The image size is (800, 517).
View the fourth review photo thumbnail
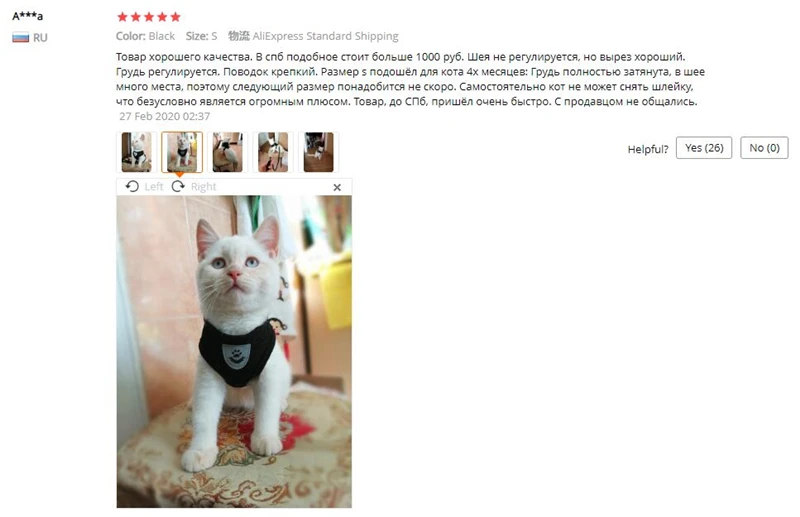[273, 152]
